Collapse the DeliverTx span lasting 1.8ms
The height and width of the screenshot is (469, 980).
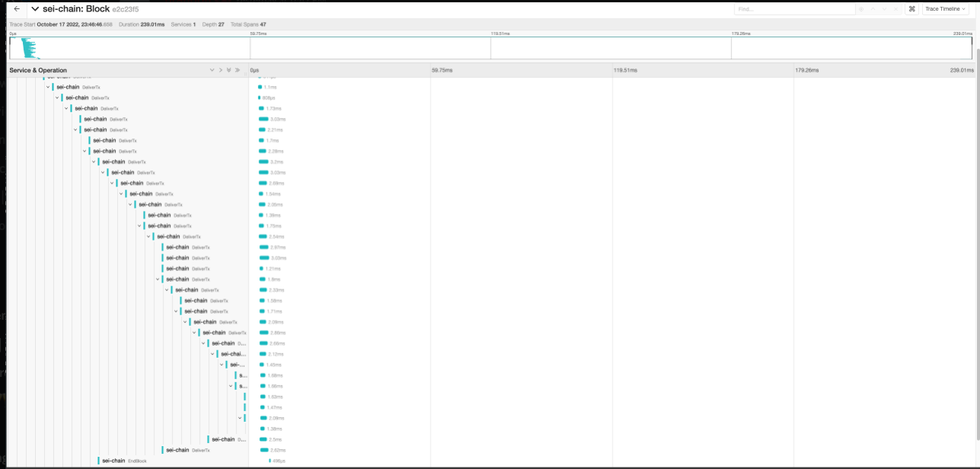click(157, 279)
